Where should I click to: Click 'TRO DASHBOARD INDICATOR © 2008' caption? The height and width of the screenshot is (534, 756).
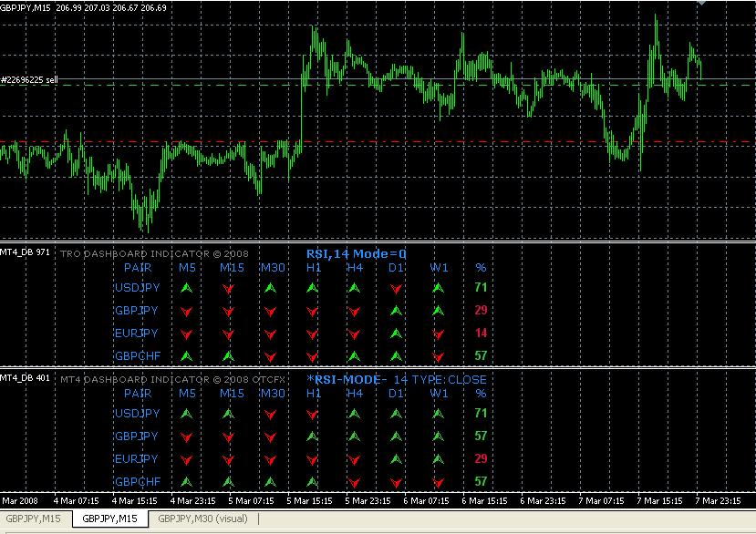coord(155,254)
